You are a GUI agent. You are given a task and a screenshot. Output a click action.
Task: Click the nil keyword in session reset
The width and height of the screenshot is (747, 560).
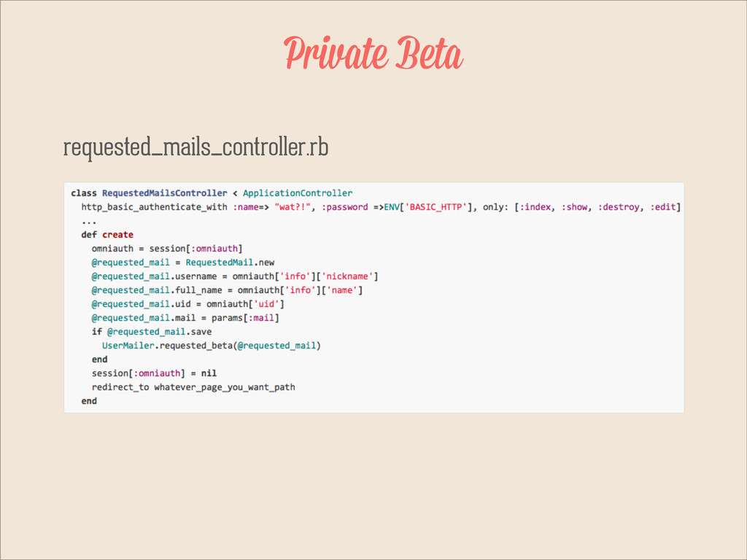(209, 373)
